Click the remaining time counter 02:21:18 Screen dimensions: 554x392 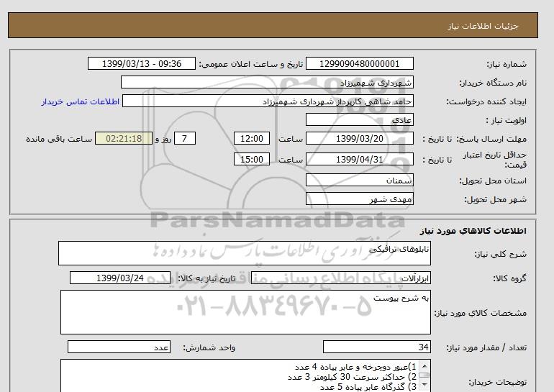(124, 138)
